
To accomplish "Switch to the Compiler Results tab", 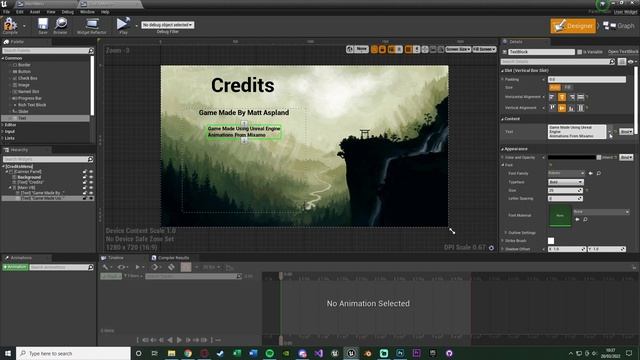I will tap(170, 258).
